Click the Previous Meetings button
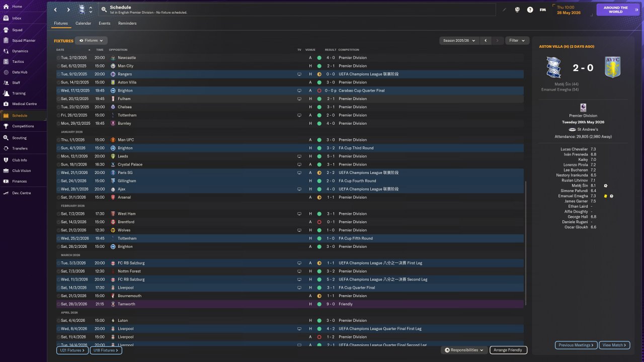 [577, 345]
